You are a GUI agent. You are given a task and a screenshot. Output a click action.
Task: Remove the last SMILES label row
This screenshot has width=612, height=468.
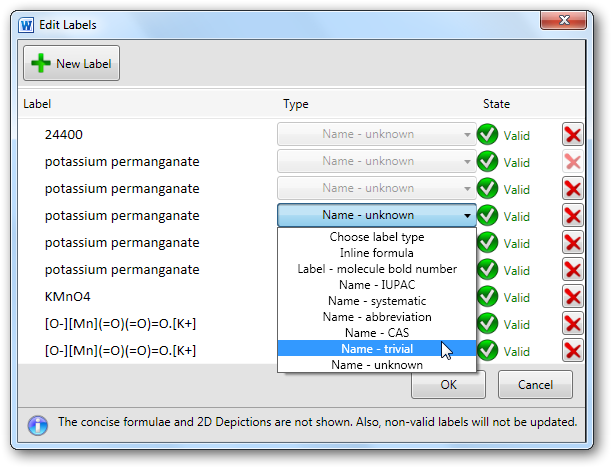coord(573,351)
